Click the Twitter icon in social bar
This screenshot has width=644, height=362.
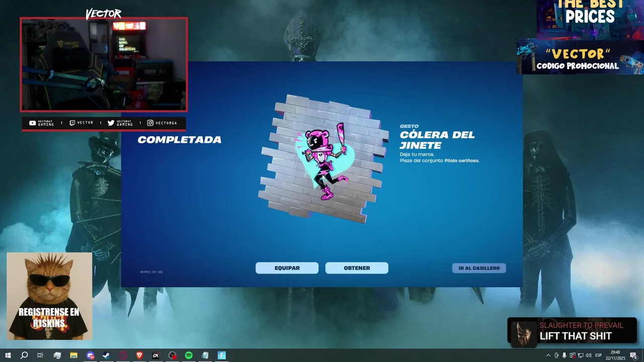111,123
